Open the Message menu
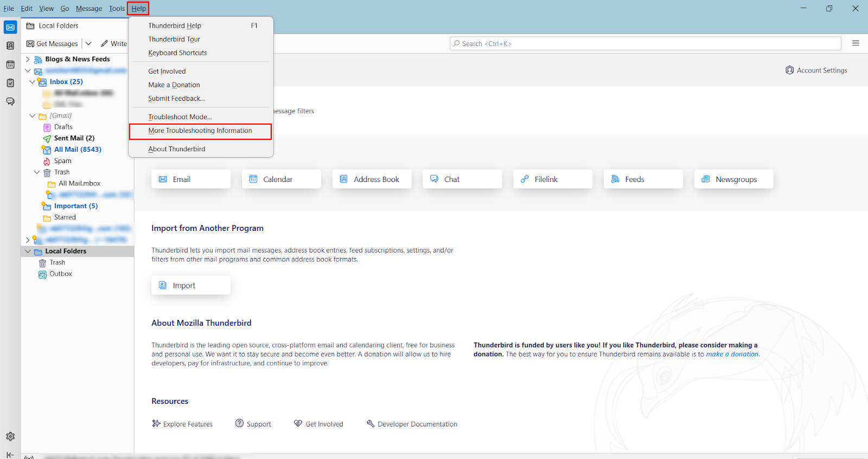The height and width of the screenshot is (459, 868). [89, 8]
